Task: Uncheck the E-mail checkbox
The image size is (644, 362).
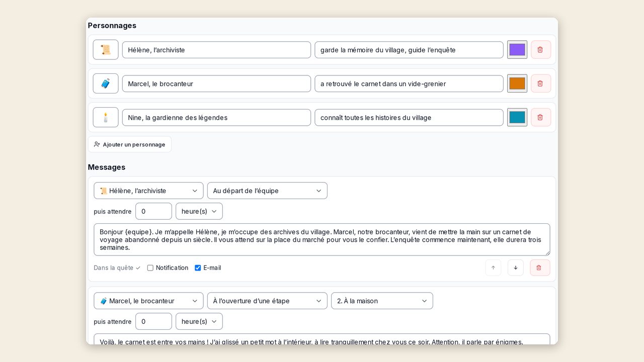Action: click(198, 268)
